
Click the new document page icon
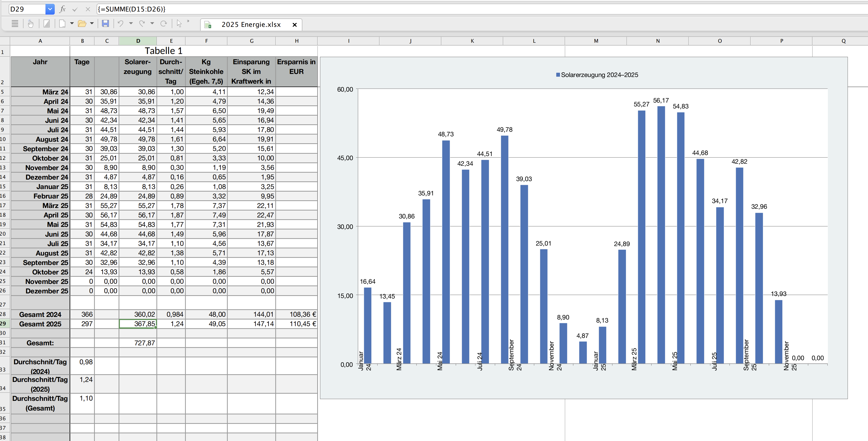(x=62, y=24)
